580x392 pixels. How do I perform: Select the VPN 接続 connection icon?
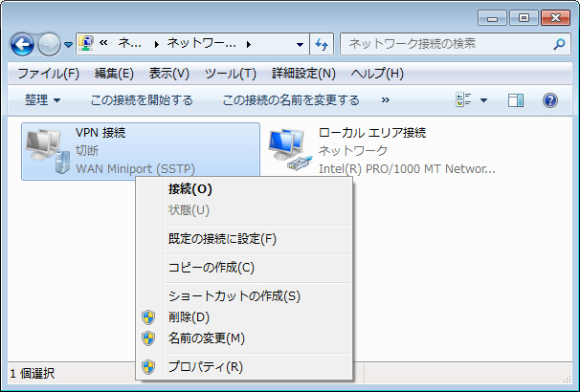(48, 151)
